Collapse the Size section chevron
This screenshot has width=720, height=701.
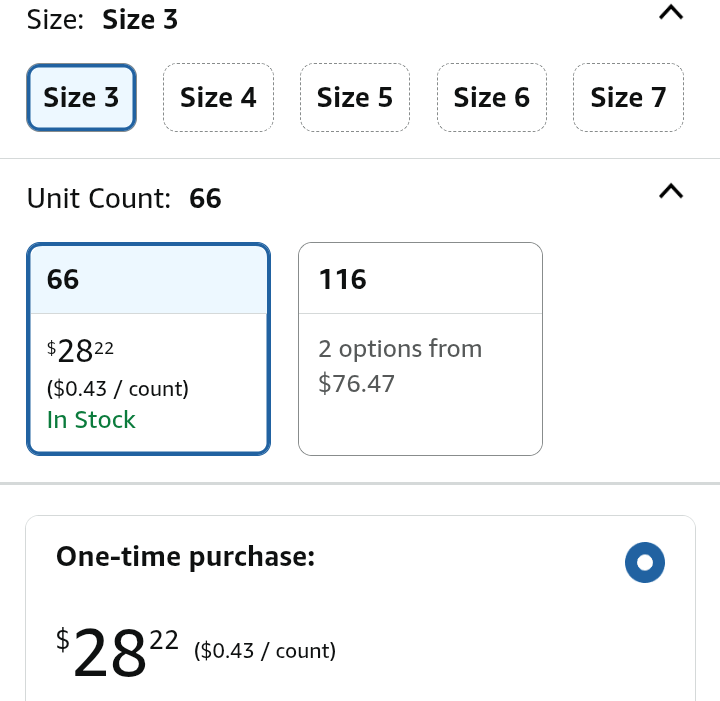(x=671, y=14)
